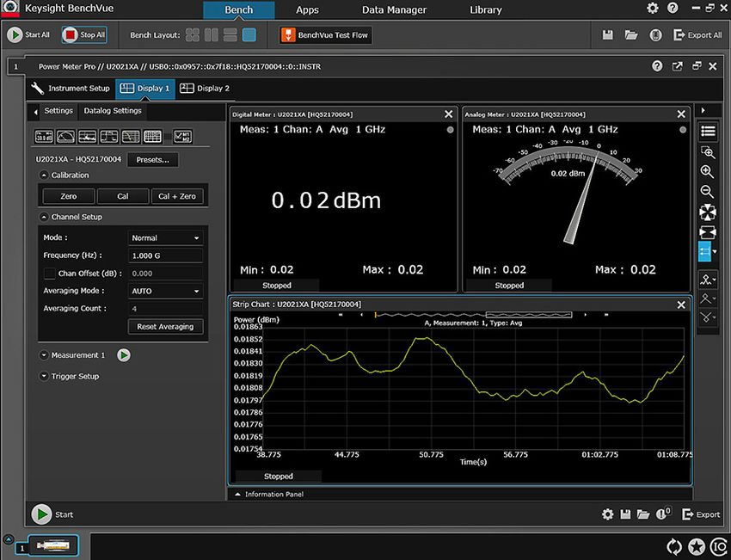Open help for the Power Meter Pro panel
Viewport: 731px width, 560px height.
[x=657, y=66]
